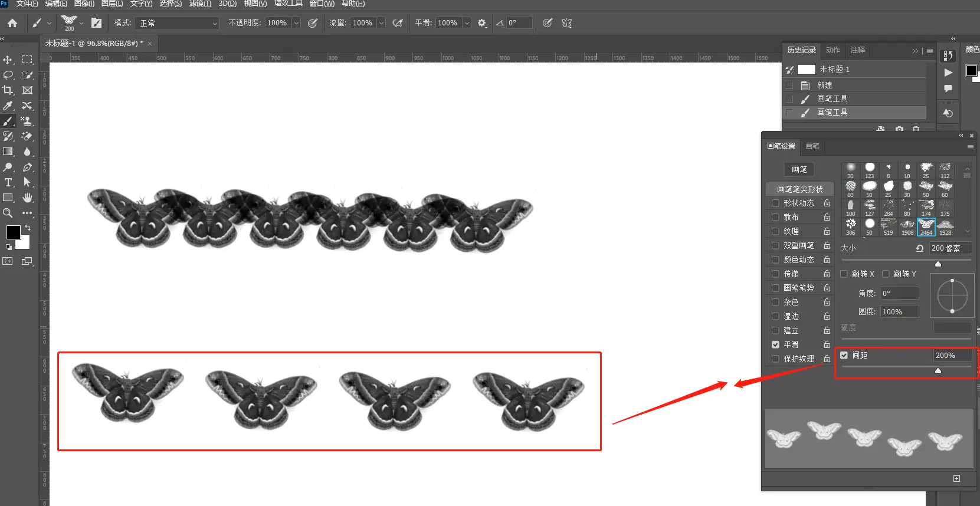The width and height of the screenshot is (980, 506).
Task: Select 画笔笔尖形状 option
Action: (799, 189)
